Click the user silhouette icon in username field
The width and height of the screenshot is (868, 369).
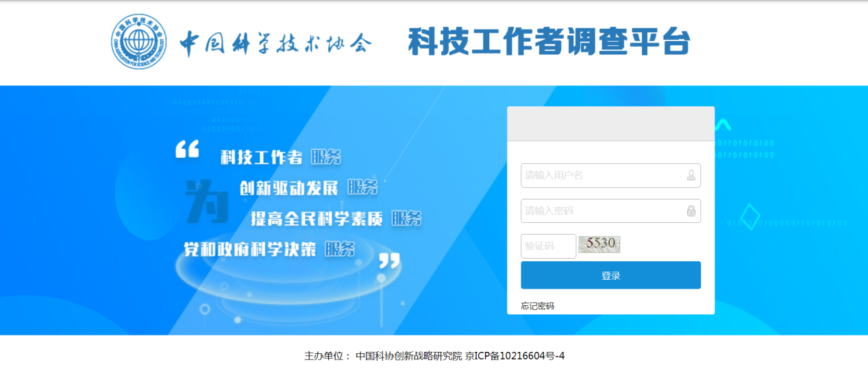coord(691,176)
